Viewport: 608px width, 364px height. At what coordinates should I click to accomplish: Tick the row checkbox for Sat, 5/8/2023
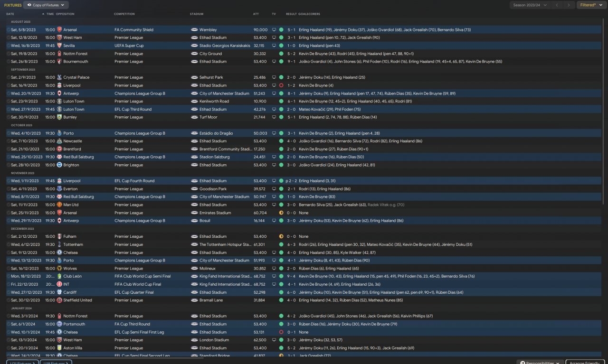(9, 30)
